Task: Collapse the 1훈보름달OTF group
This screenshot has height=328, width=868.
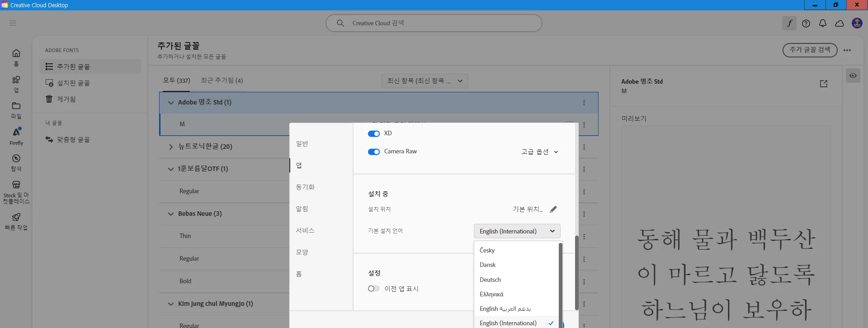Action: (x=170, y=169)
